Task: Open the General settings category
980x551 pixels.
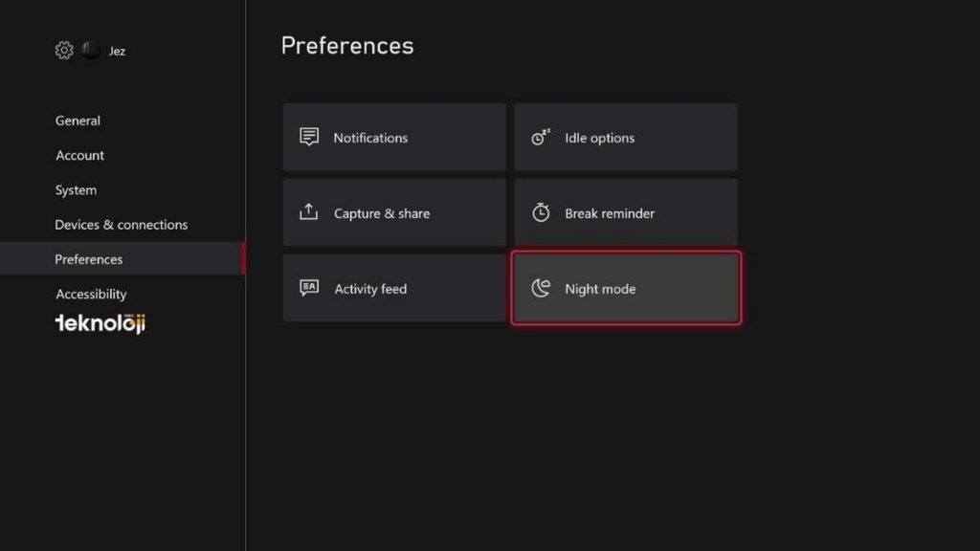Action: 78,121
